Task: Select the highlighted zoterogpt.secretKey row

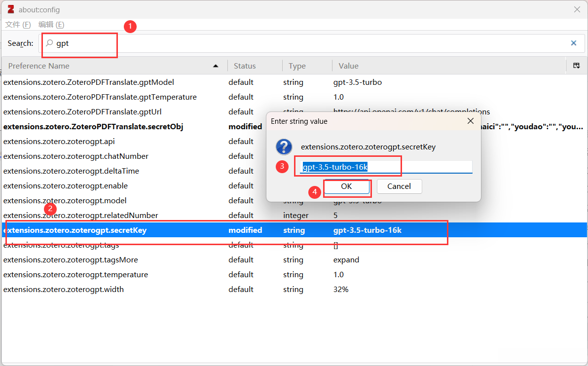Action: pyautogui.click(x=294, y=230)
